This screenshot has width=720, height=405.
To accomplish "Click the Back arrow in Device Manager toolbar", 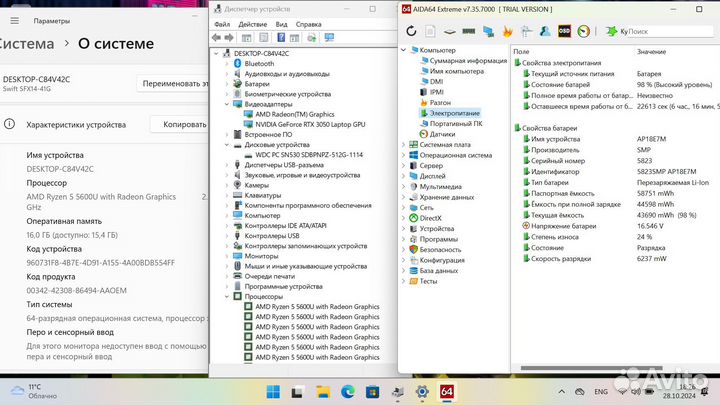I will pos(216,38).
